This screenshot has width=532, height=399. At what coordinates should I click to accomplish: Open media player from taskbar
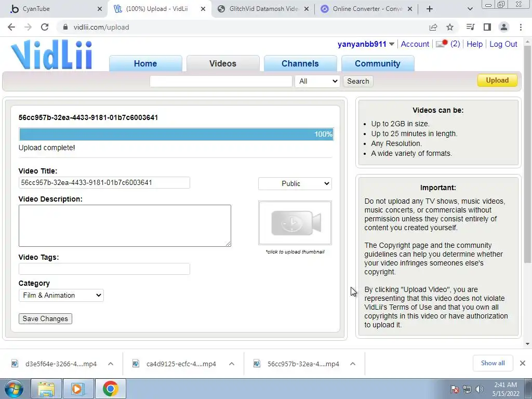tap(77, 389)
